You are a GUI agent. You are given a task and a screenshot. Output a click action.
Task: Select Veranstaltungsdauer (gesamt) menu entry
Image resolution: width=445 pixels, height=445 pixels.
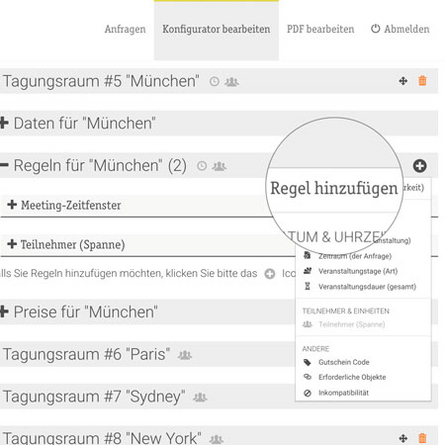coord(367,287)
